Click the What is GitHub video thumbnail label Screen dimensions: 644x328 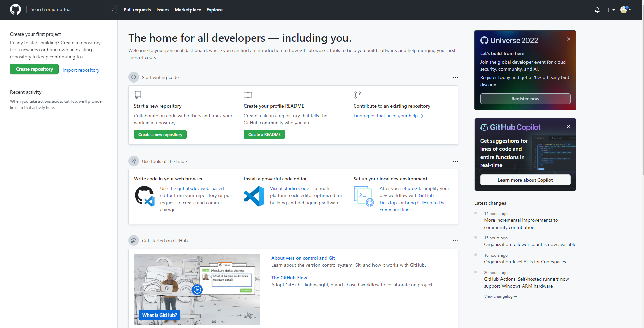click(x=159, y=315)
